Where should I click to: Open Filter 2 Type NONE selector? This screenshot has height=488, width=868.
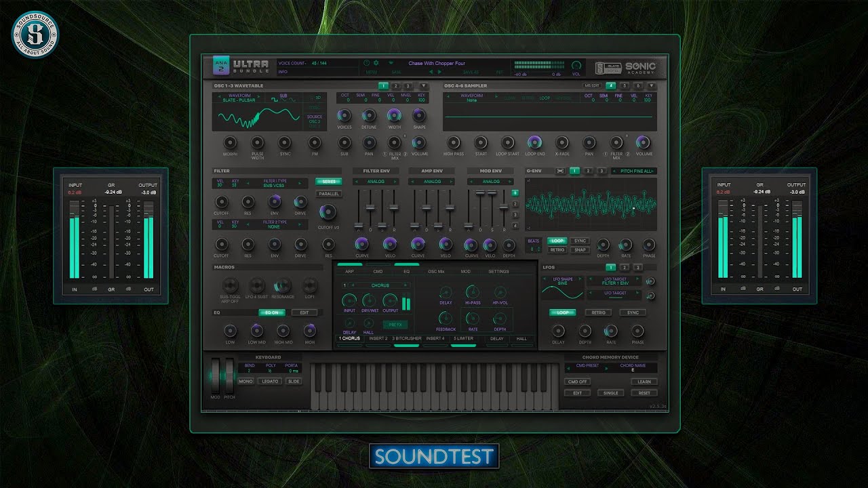click(275, 225)
